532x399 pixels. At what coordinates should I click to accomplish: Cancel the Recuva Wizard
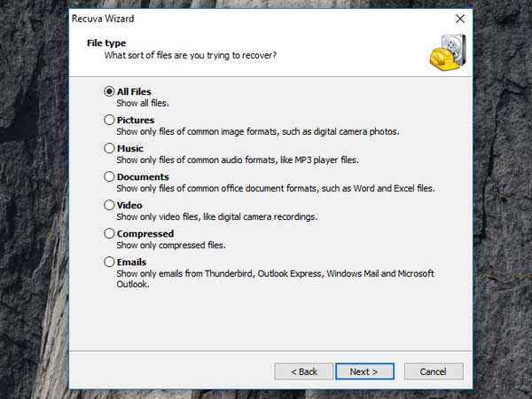pos(434,372)
